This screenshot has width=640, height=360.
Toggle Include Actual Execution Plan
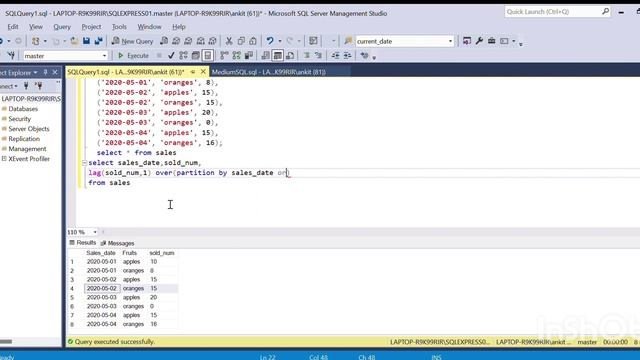[224, 56]
